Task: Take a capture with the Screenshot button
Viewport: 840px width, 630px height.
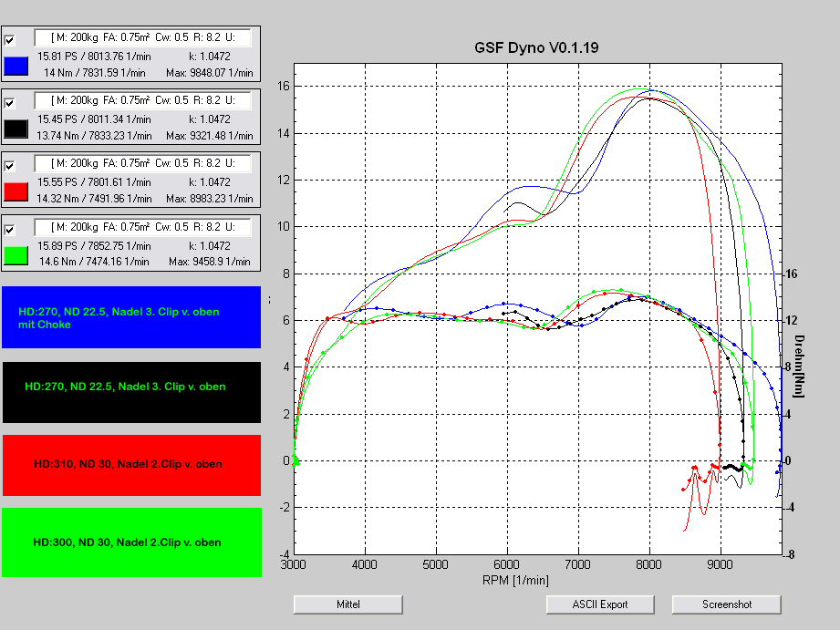Action: 726,604
